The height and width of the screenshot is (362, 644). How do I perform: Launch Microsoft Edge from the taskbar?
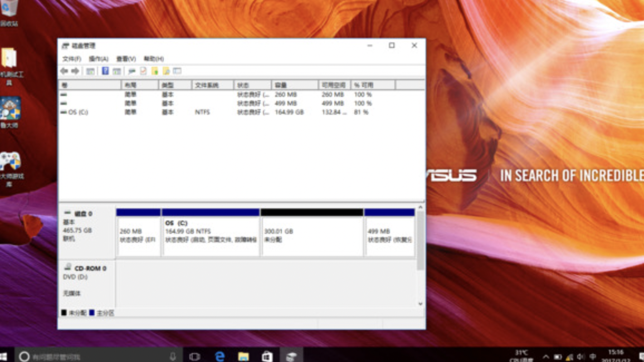coord(219,356)
